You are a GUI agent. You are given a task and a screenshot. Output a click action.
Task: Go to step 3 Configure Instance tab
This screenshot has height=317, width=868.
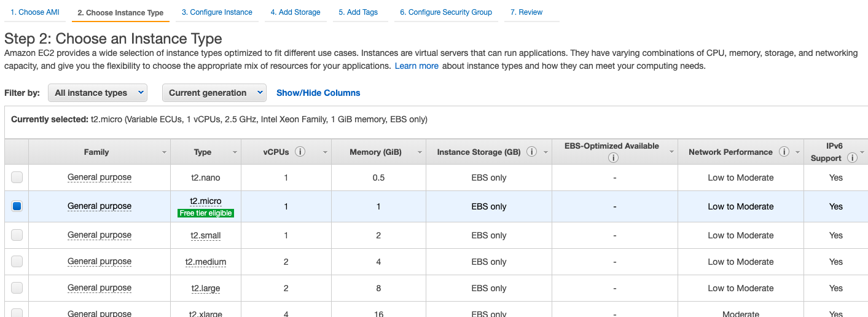point(217,12)
